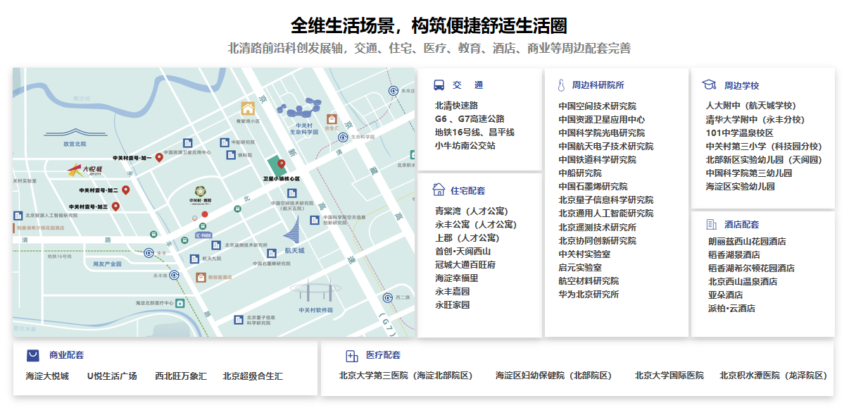
Task: Click the bus icon beside 交通
Action: click(x=439, y=85)
